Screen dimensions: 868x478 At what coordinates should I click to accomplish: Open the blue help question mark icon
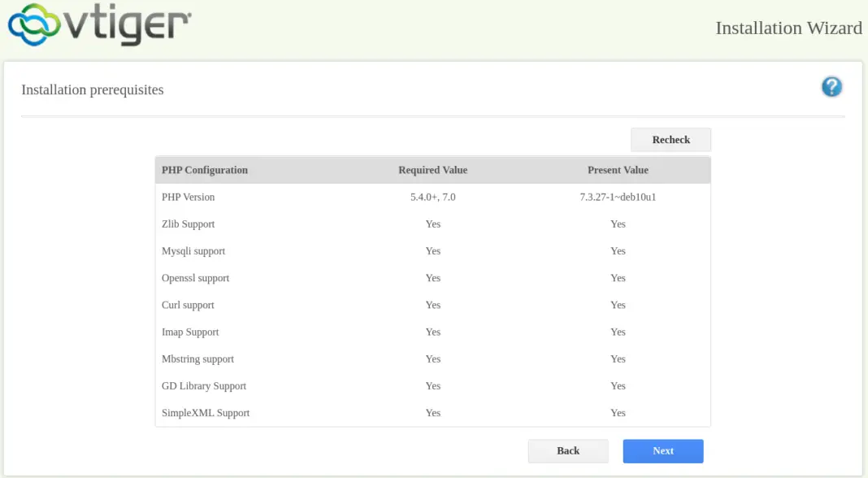tap(831, 87)
